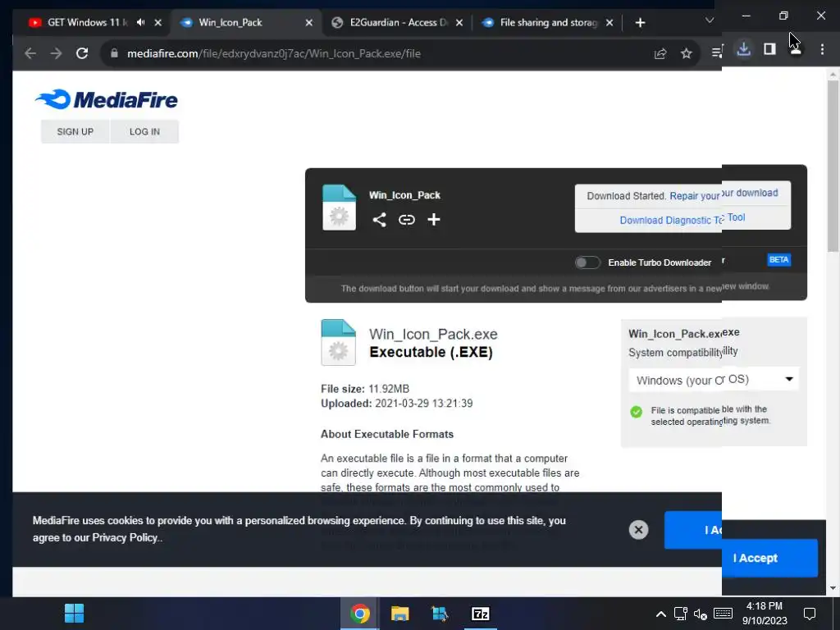
Task: Share the Win_Icon_Pack file
Action: pyautogui.click(x=379, y=220)
